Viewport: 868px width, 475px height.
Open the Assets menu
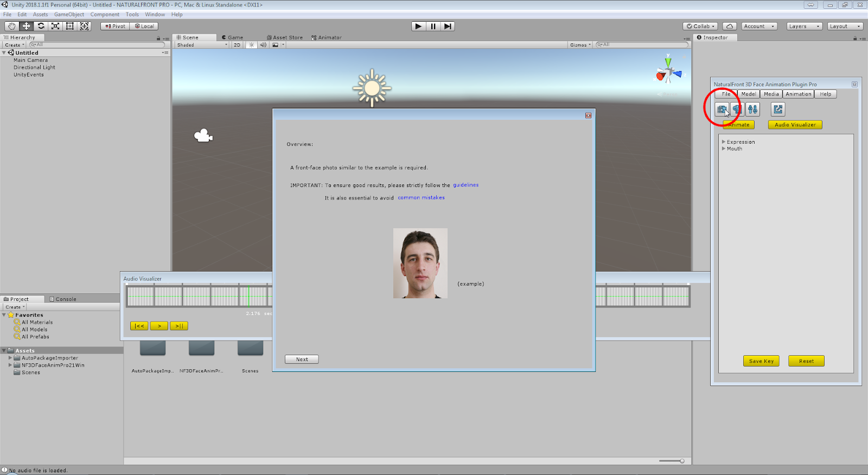coord(40,15)
